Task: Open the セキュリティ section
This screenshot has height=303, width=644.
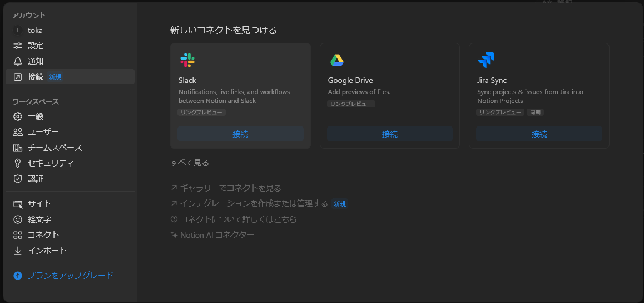Action: click(x=70, y=163)
